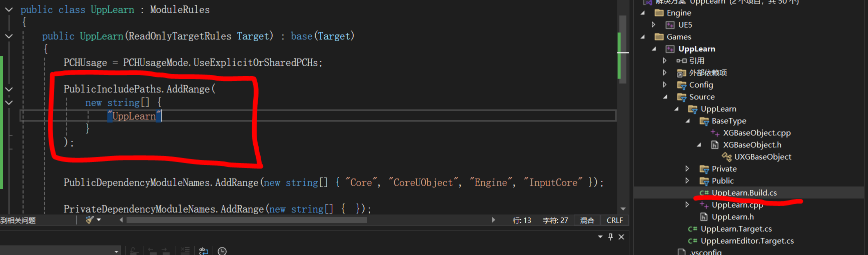This screenshot has width=868, height=255.
Task: Click the 引用 references icon
Action: (681, 61)
